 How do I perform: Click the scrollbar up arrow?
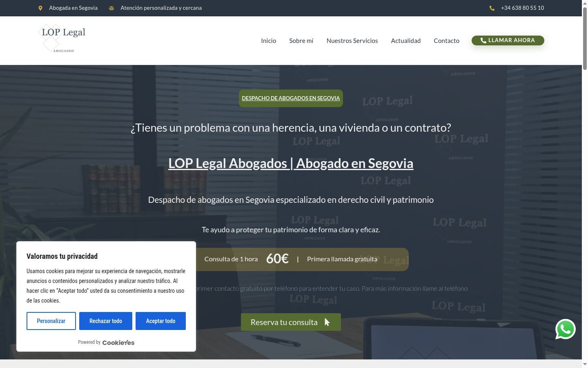(x=585, y=3)
